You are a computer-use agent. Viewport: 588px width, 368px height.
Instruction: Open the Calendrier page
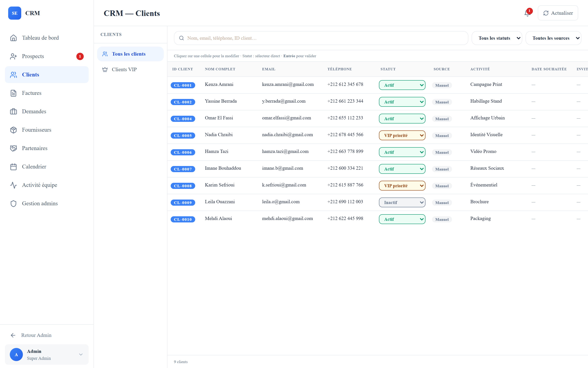[x=47, y=167]
